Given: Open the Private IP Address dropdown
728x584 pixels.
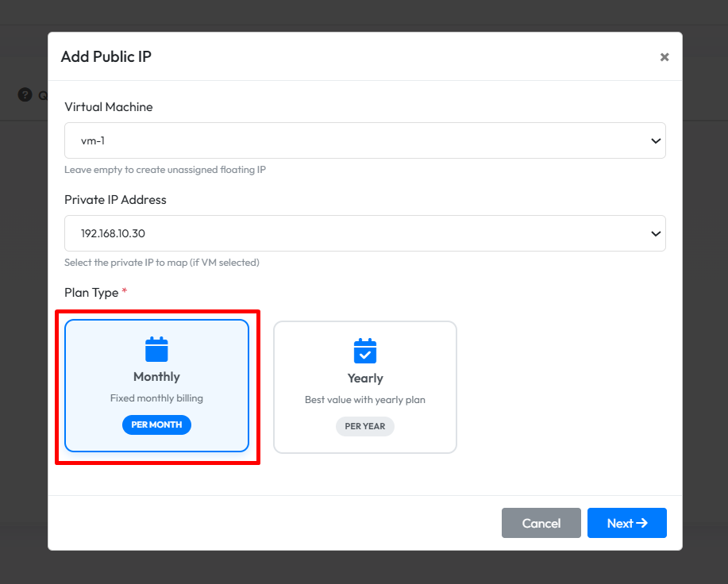Looking at the screenshot, I should 364,233.
